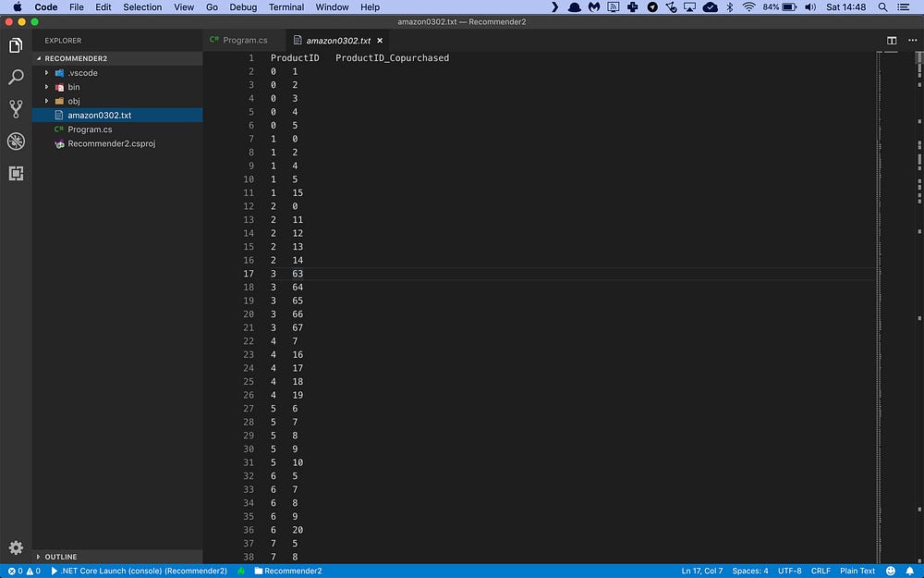924x578 pixels.
Task: Click the editor minimap
Action: [x=895, y=307]
